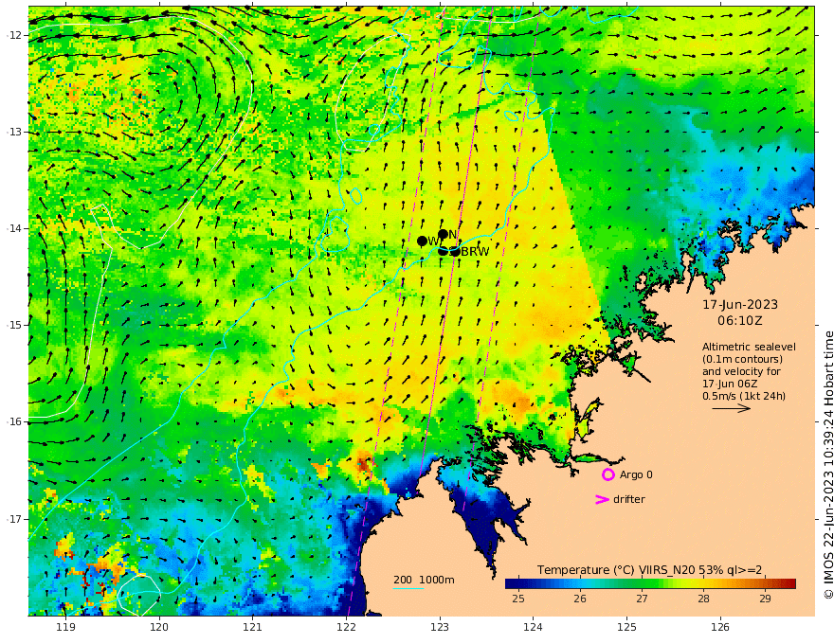This screenshot has width=834, height=644.
Task: Click colorbar tick value 26
Action: [x=580, y=599]
